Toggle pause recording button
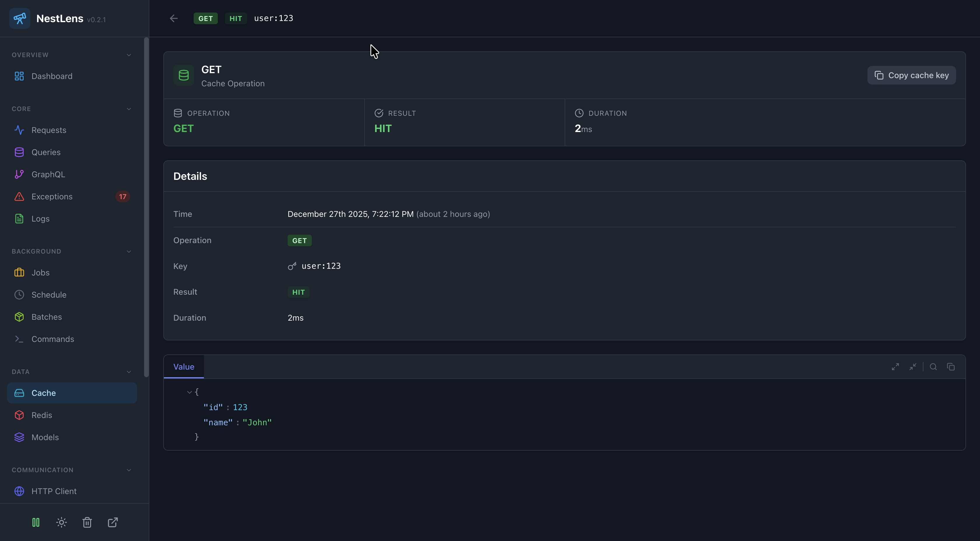 pos(36,522)
